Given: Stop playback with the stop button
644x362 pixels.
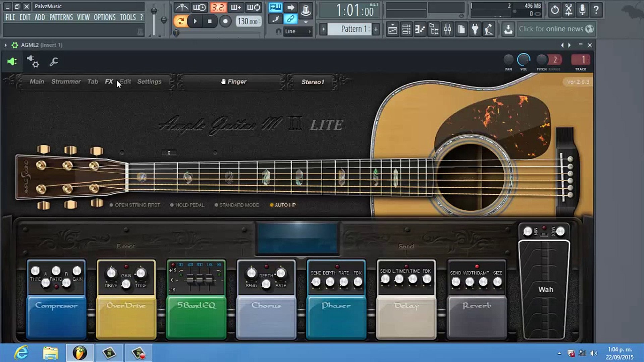Looking at the screenshot, I should click(210, 21).
